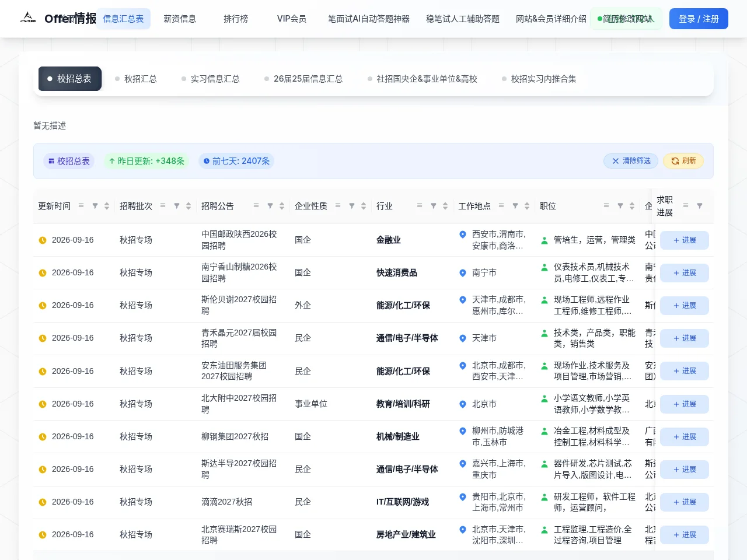Viewport: 747px width, 560px height.
Task: Click the 刷新 button
Action: 683,161
